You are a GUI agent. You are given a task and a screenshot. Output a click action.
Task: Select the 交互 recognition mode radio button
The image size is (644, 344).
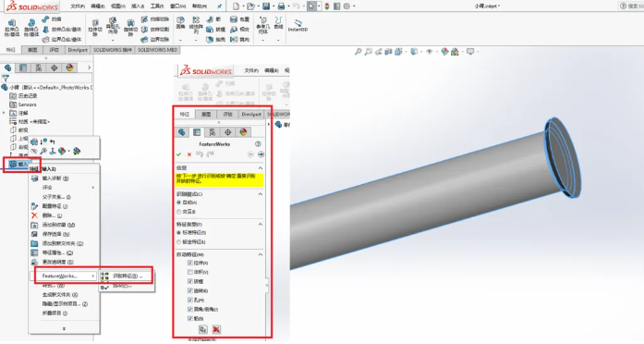click(x=178, y=212)
